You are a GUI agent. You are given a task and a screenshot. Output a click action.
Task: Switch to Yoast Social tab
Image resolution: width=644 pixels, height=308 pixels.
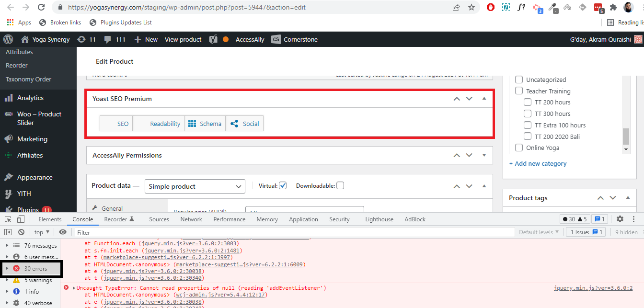click(245, 124)
